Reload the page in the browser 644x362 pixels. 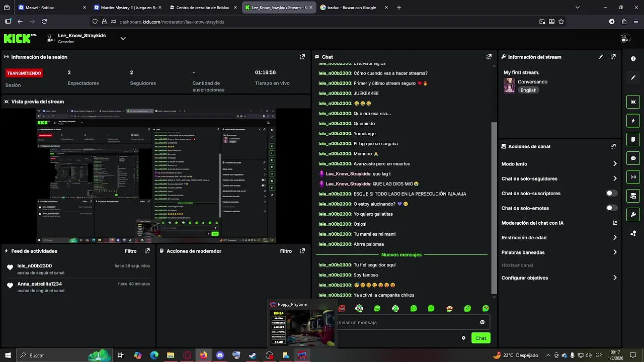(x=44, y=22)
